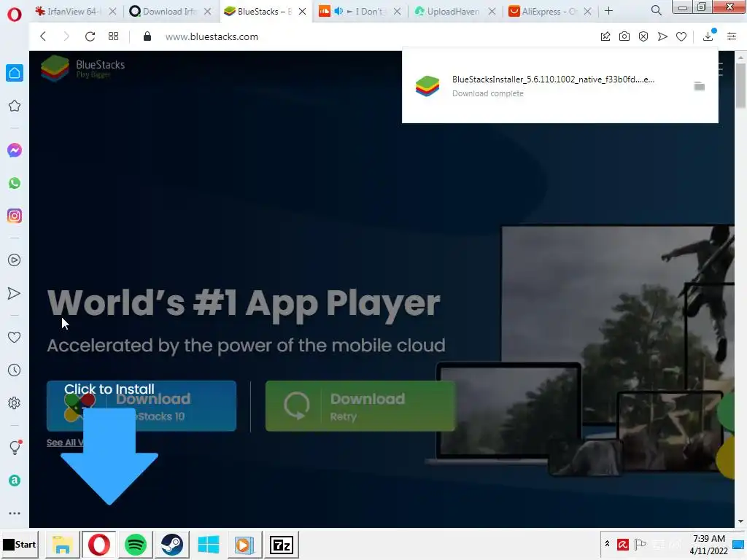Open Action Center flag tray icon
Image resolution: width=747 pixels, height=560 pixels.
coord(640,544)
